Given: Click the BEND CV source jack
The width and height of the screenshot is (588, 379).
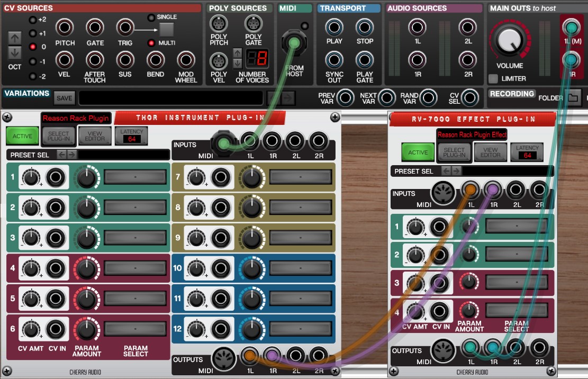Looking at the screenshot, I should 155,60.
